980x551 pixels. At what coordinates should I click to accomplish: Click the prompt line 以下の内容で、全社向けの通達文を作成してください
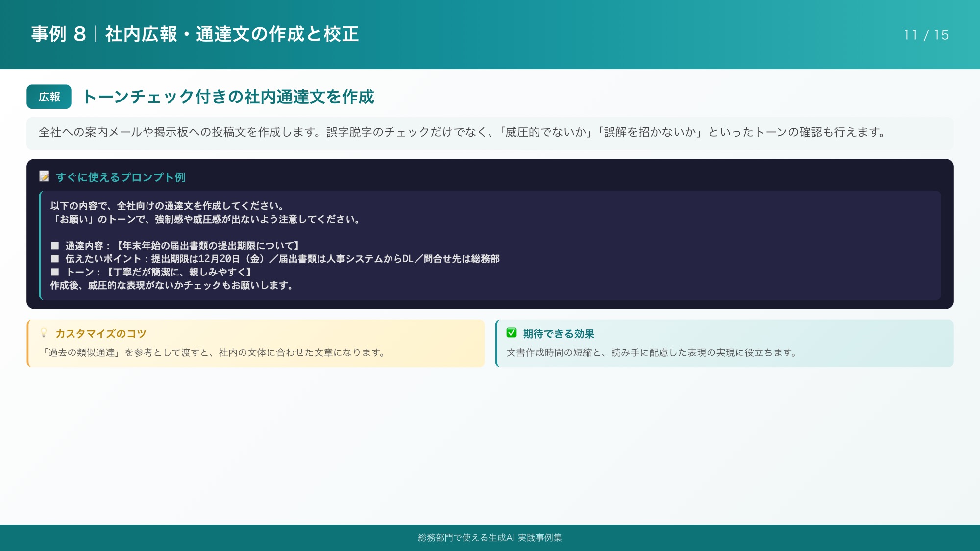pos(167,206)
